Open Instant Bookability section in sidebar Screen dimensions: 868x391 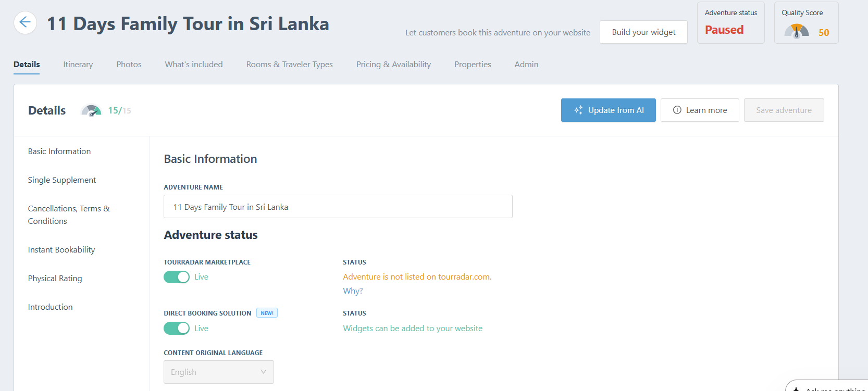point(61,250)
